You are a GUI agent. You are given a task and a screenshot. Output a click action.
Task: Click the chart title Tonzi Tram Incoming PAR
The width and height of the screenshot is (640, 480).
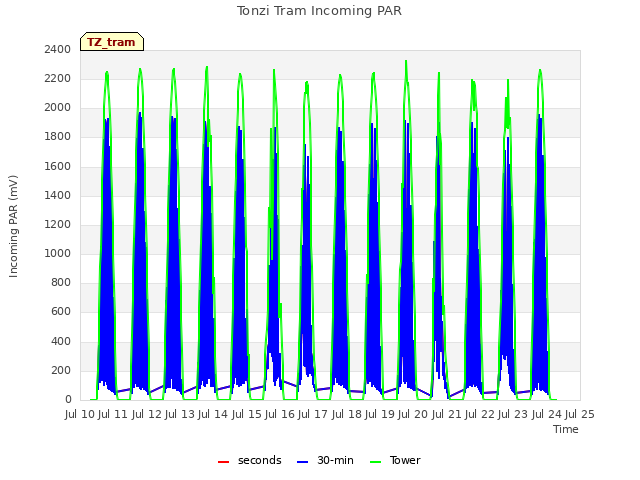click(320, 11)
